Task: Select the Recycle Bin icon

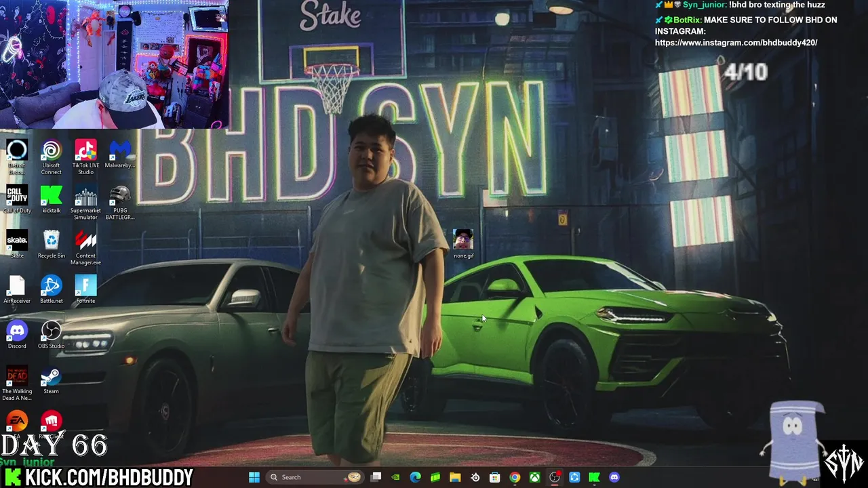Action: tap(52, 244)
